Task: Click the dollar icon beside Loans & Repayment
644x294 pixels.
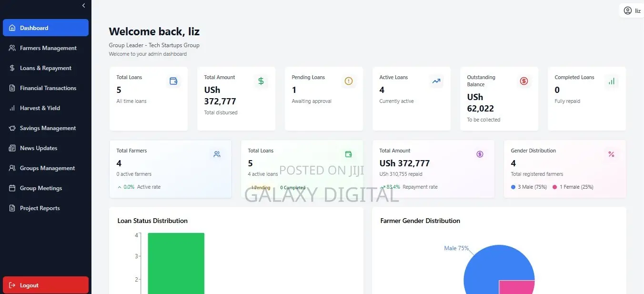Action: [x=12, y=68]
